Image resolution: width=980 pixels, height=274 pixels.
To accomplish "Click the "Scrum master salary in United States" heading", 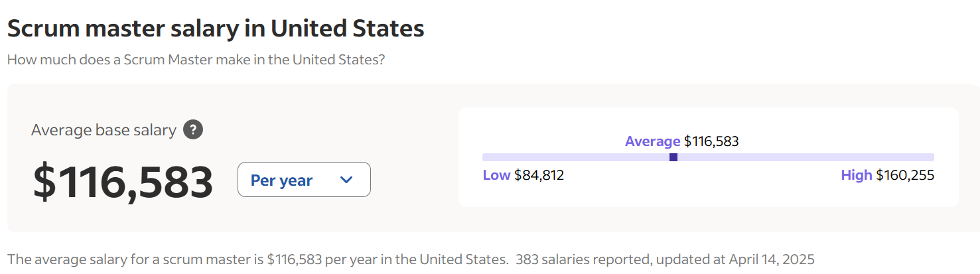I will pyautogui.click(x=216, y=29).
